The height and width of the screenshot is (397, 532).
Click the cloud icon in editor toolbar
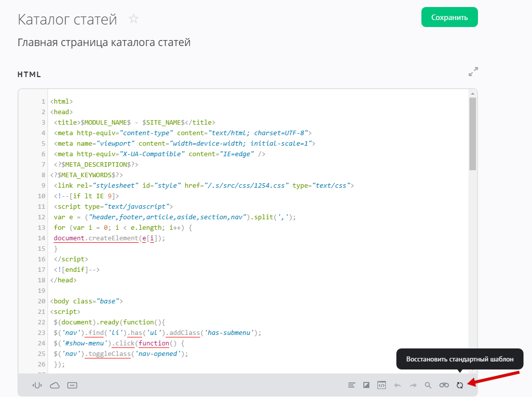click(x=55, y=385)
